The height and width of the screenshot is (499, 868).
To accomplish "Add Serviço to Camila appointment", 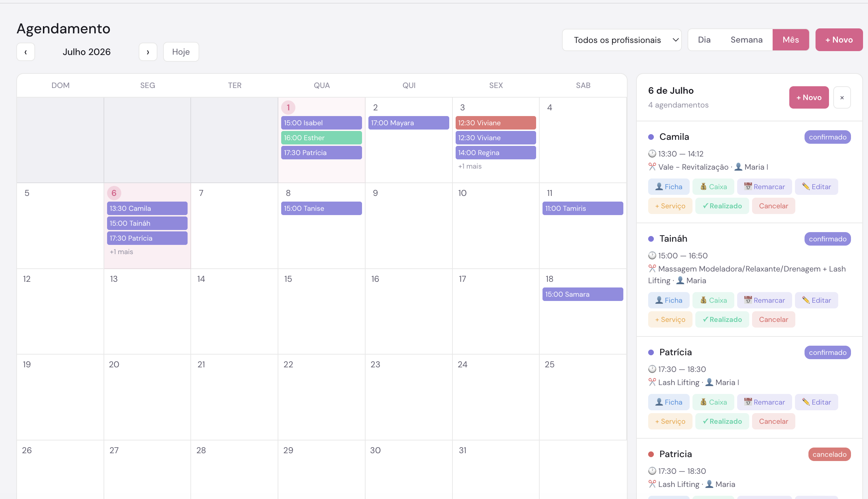I will 670,206.
